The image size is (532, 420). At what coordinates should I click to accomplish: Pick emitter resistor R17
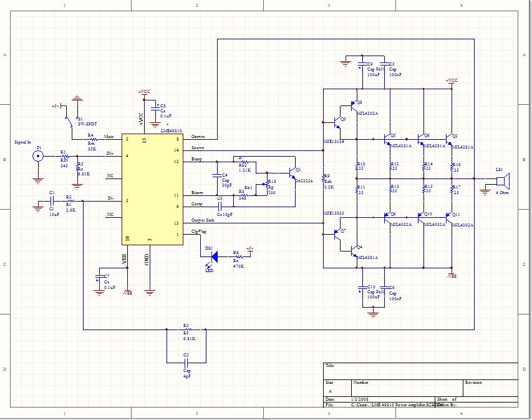[x=452, y=190]
